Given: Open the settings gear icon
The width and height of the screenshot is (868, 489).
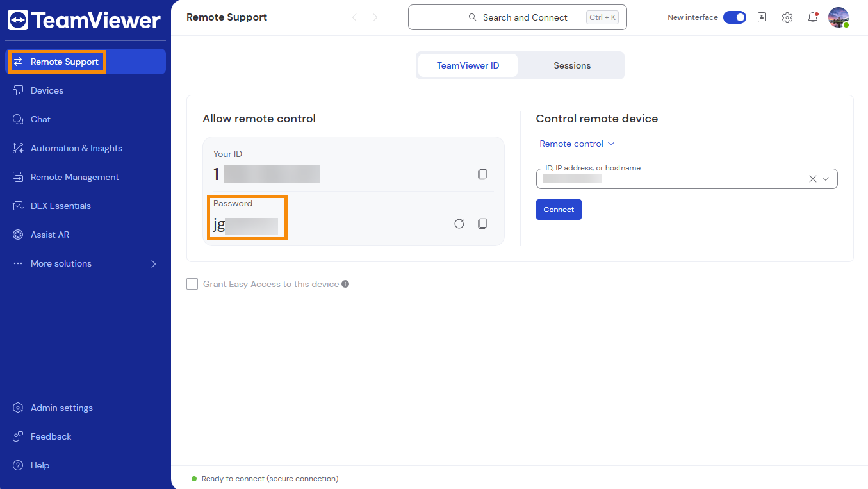Looking at the screenshot, I should coord(787,18).
